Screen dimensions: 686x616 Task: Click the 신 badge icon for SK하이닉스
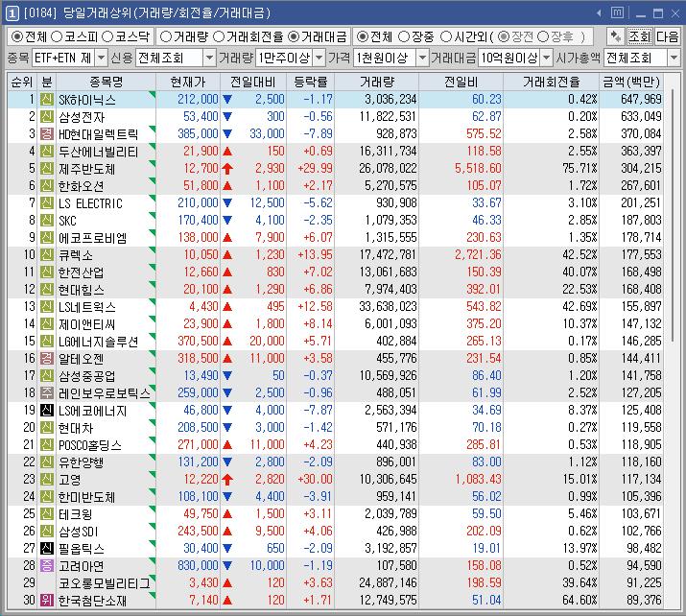click(47, 100)
